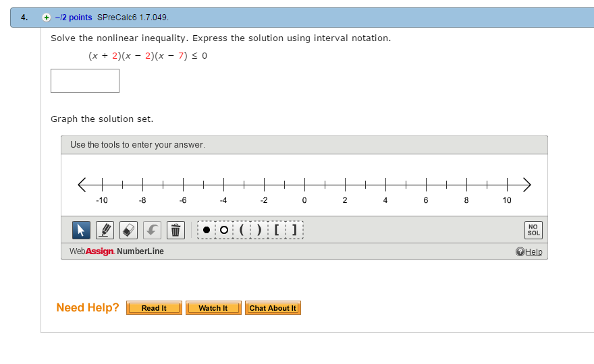
Task: Pick the eraser tool
Action: tap(128, 230)
